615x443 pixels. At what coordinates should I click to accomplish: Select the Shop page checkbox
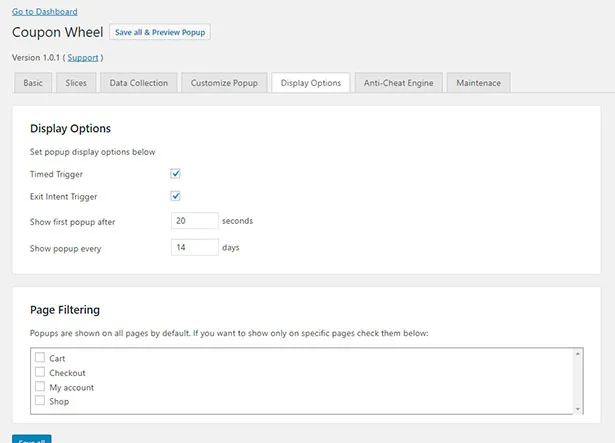40,401
